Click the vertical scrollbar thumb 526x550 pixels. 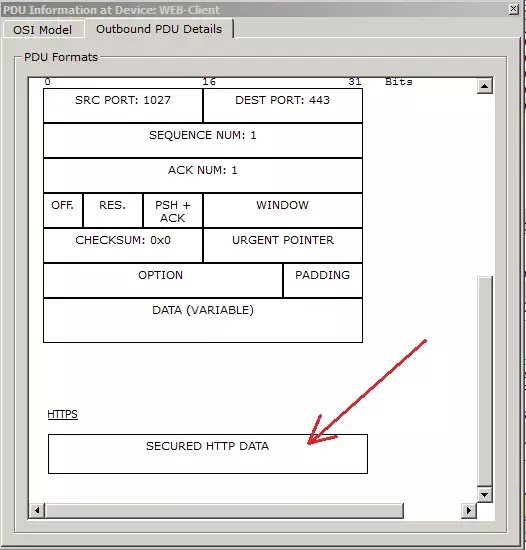pos(485,381)
